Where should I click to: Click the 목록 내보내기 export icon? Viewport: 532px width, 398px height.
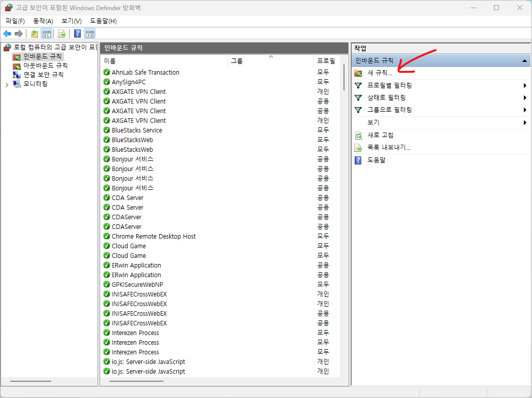pyautogui.click(x=358, y=148)
